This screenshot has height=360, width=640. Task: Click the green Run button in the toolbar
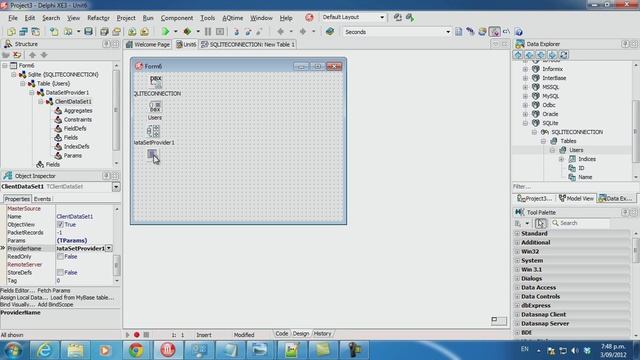165,31
